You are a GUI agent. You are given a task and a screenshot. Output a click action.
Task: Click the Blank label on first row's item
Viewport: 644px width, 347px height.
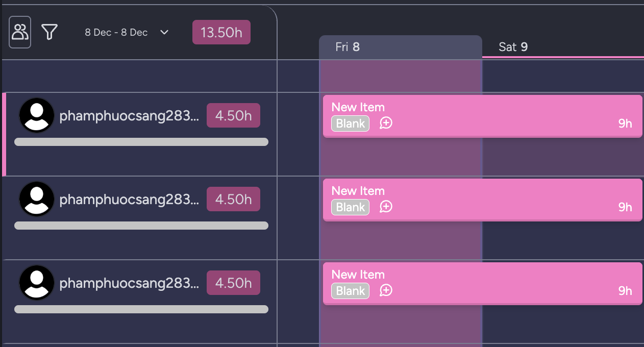(350, 123)
